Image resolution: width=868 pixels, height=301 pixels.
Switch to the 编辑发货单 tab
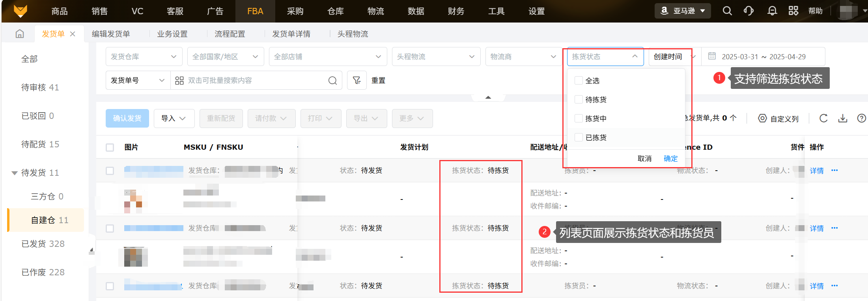[x=111, y=34]
